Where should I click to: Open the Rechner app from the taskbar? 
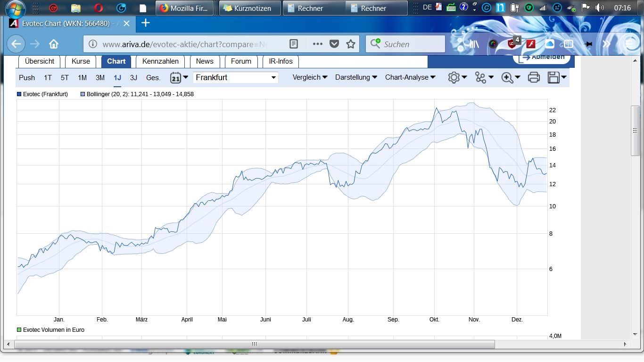point(314,8)
